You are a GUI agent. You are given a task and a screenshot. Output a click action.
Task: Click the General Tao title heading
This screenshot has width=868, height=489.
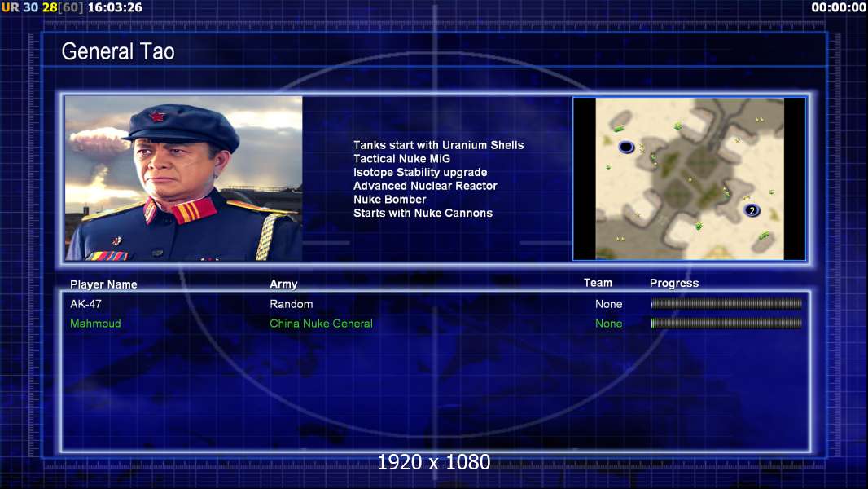point(118,51)
